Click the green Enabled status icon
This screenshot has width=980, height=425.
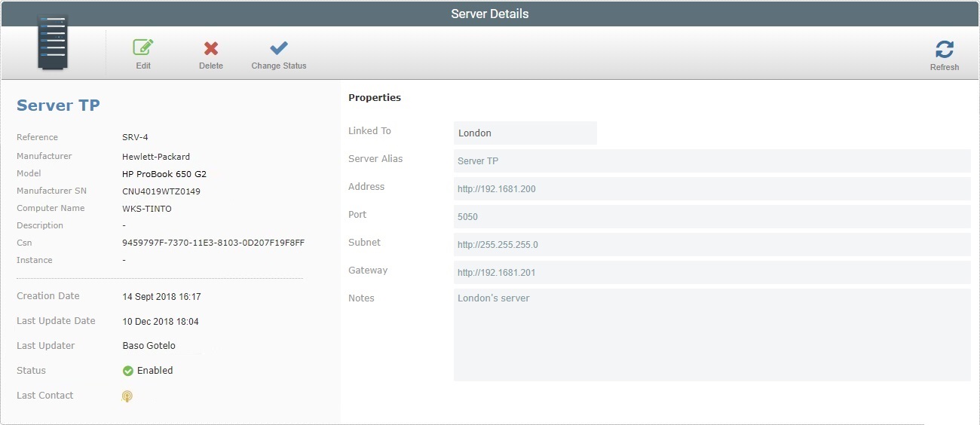tap(127, 371)
